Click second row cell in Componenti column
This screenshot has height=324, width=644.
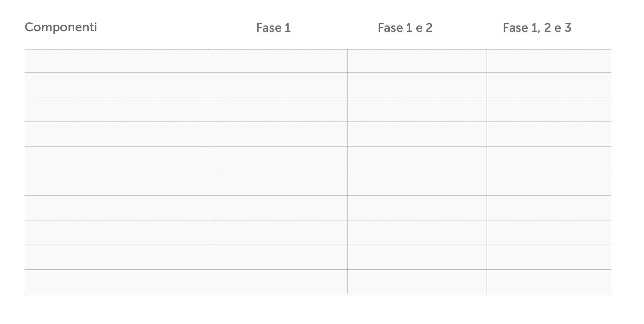click(x=116, y=85)
